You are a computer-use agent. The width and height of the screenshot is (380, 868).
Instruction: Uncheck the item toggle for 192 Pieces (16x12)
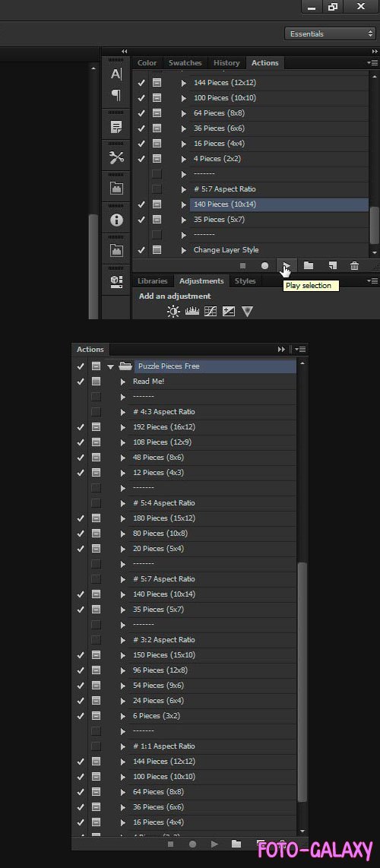(81, 427)
